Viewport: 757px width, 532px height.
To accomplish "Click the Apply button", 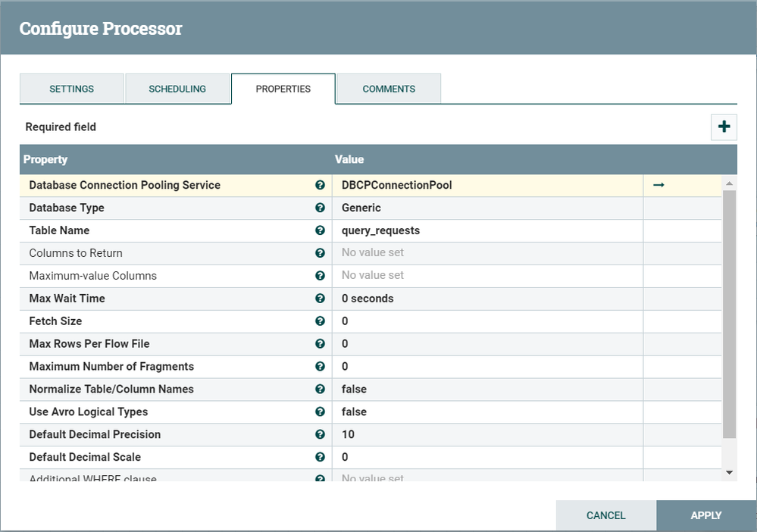I will tap(705, 515).
